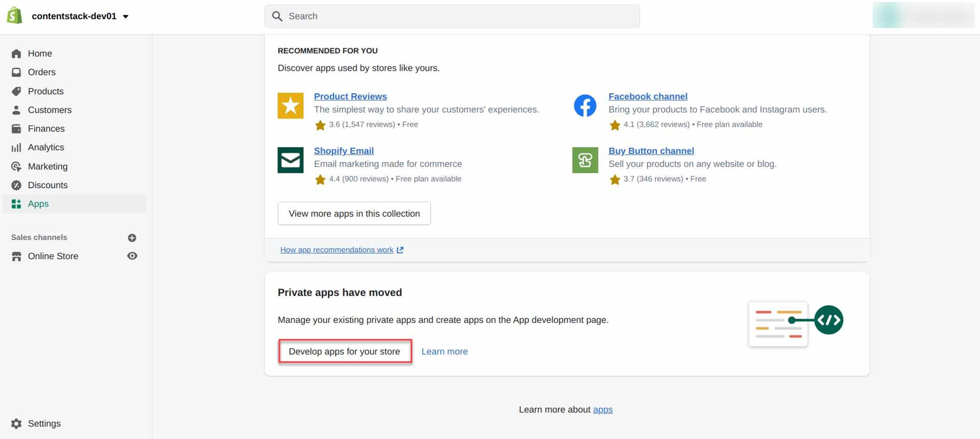The width and height of the screenshot is (980, 439).
Task: Open the Shopify Email envelope icon
Action: (290, 160)
